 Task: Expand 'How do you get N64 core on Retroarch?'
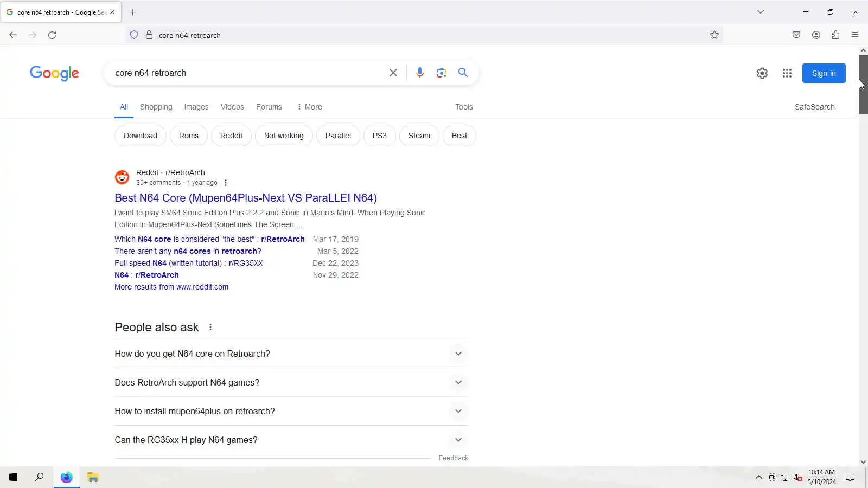click(291, 354)
